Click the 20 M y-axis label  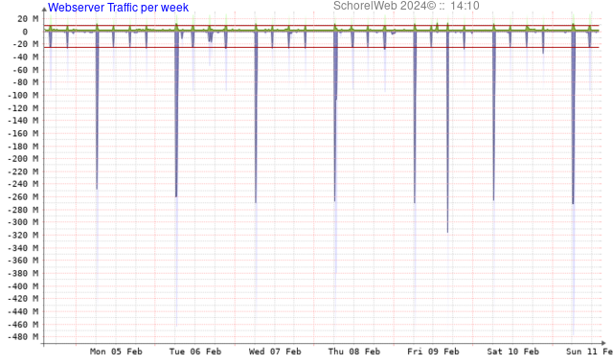pos(28,19)
